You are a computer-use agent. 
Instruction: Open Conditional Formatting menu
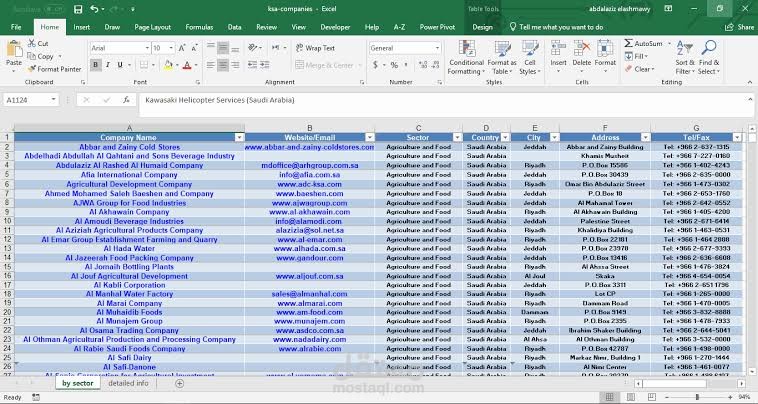(x=466, y=58)
